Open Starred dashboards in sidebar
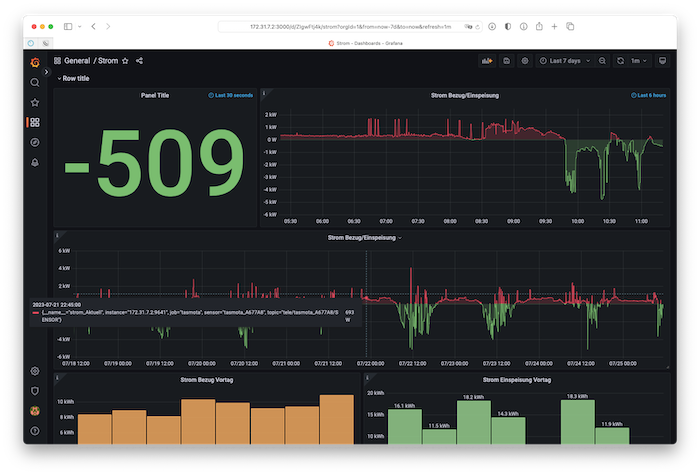This screenshot has width=700, height=475. pos(35,103)
